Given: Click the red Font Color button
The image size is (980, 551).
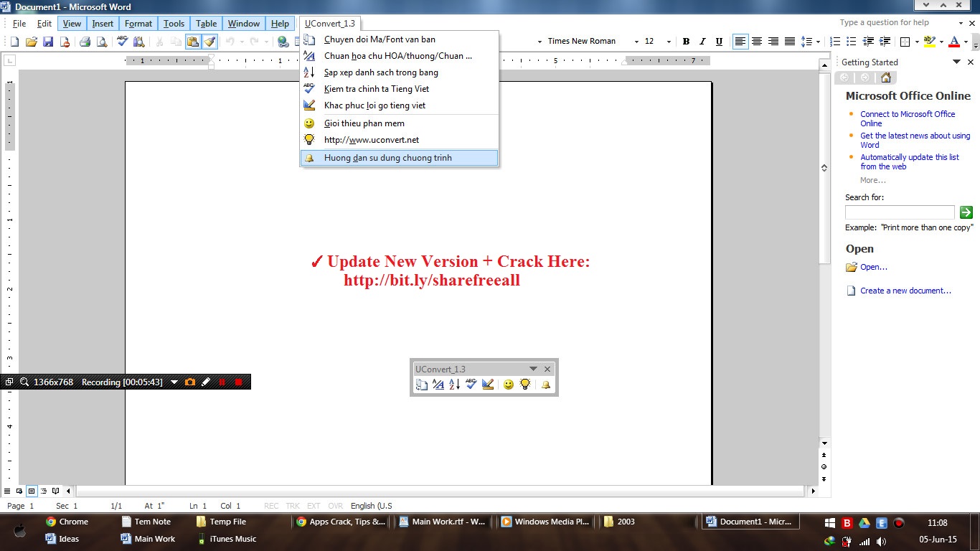Looking at the screenshot, I should [x=953, y=42].
